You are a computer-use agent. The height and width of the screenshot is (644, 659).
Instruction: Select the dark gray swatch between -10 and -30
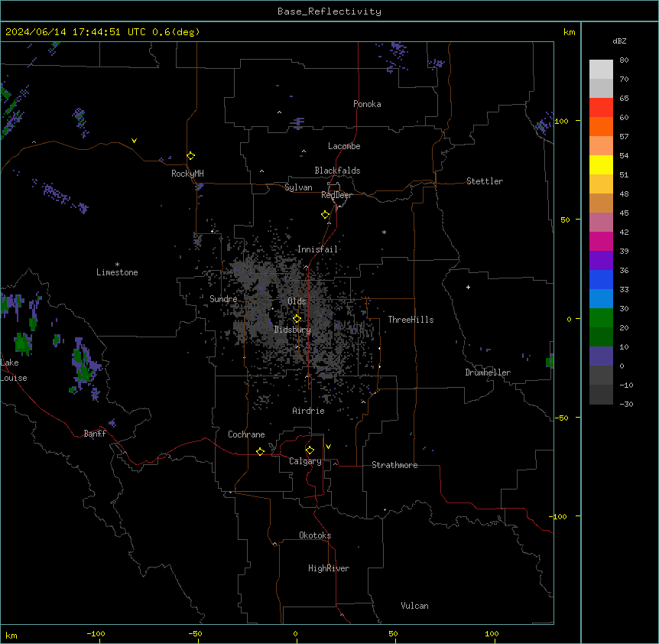click(601, 395)
